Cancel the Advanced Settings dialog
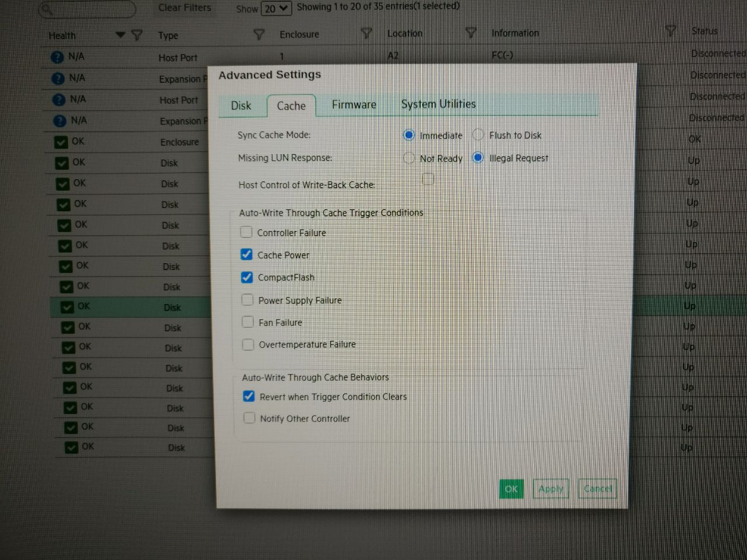The height and width of the screenshot is (560, 747). pos(598,488)
